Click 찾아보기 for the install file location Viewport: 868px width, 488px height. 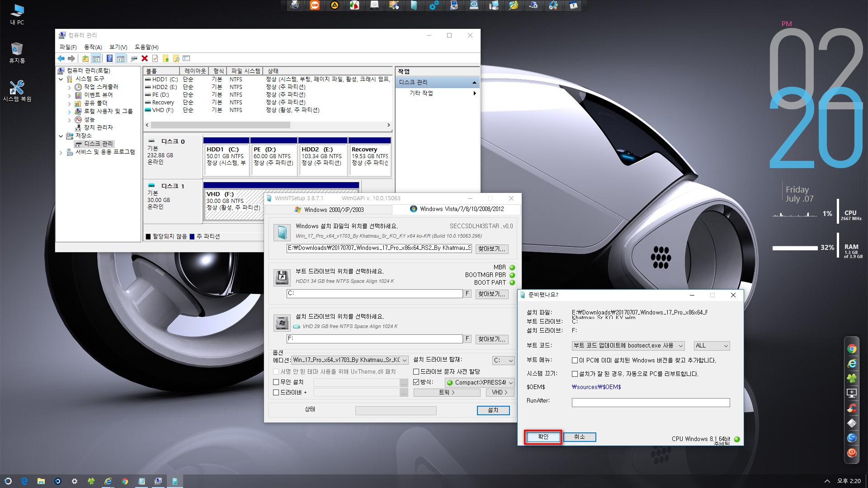492,249
